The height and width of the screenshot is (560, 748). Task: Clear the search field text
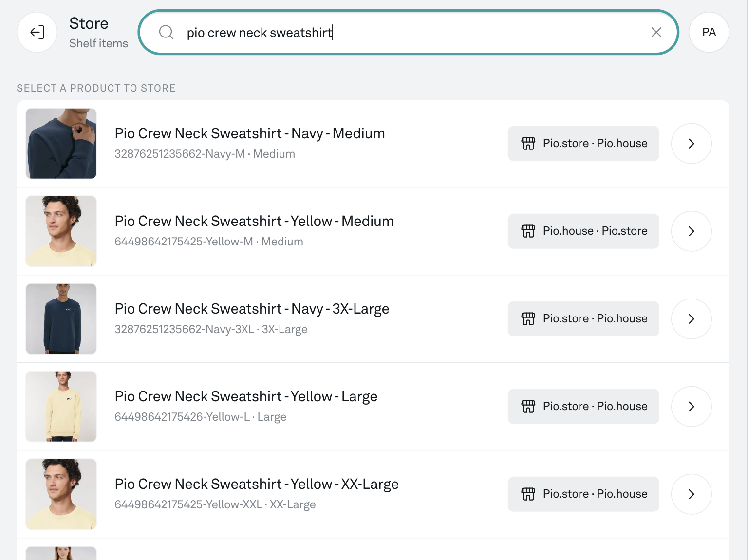point(656,32)
